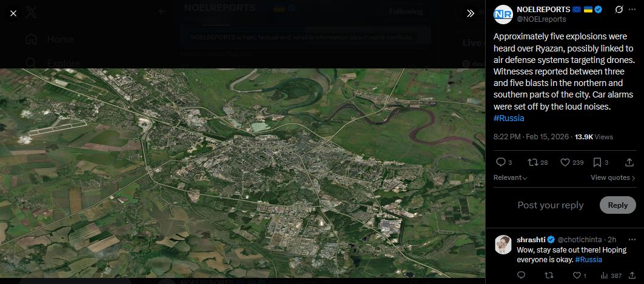Screen dimensions: 644x284
Task: Open View quotes link
Action: 613,177
